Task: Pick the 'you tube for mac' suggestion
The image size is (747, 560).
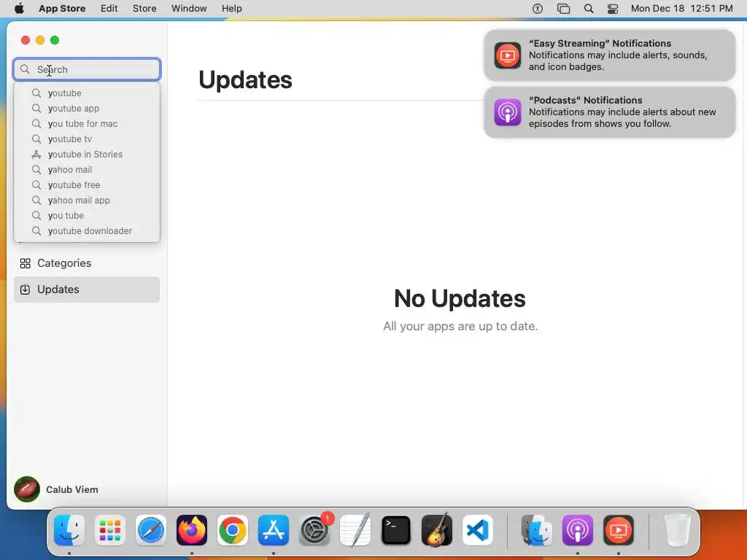Action: 87,123
